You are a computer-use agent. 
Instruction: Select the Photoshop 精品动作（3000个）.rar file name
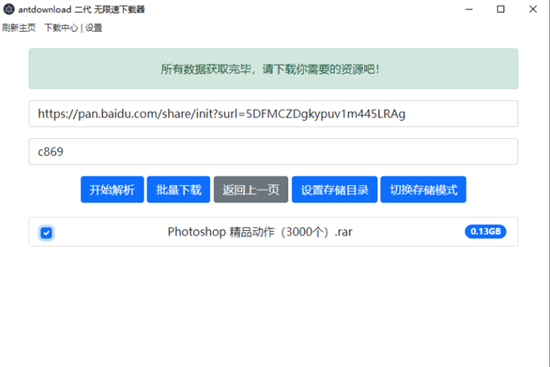(260, 232)
